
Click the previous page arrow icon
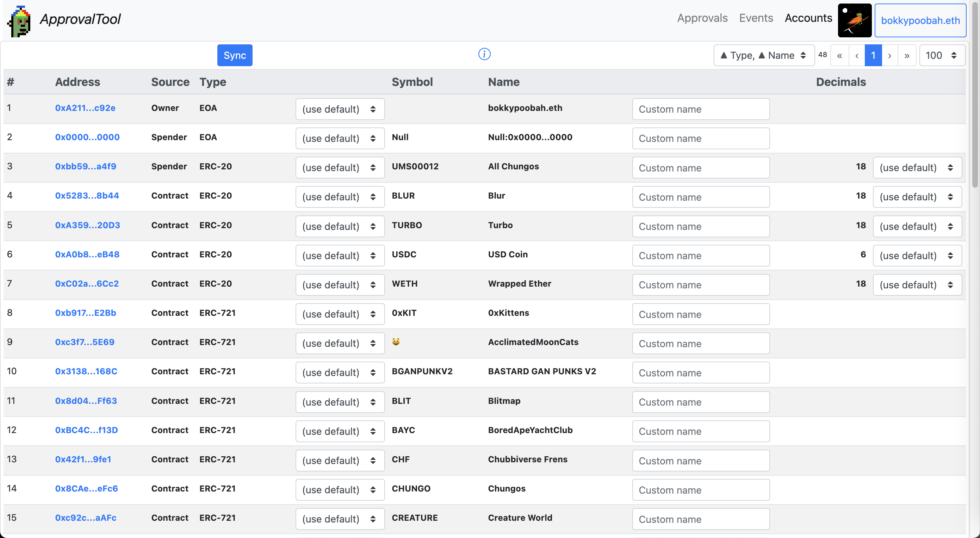pyautogui.click(x=857, y=56)
